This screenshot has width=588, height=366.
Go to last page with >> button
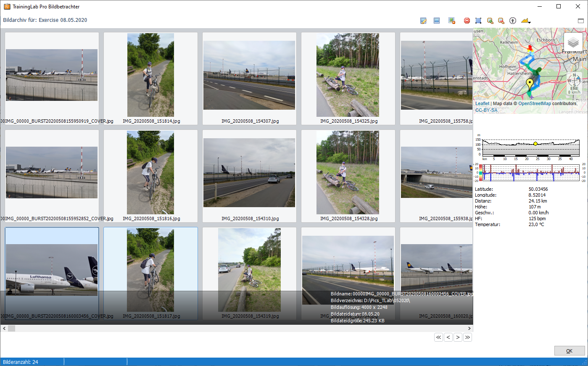coord(468,337)
